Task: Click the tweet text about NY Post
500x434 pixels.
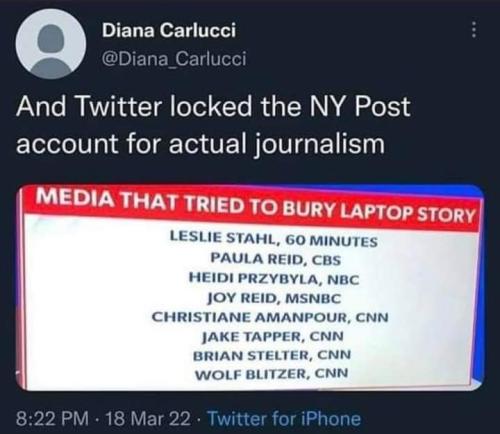Action: tap(213, 125)
